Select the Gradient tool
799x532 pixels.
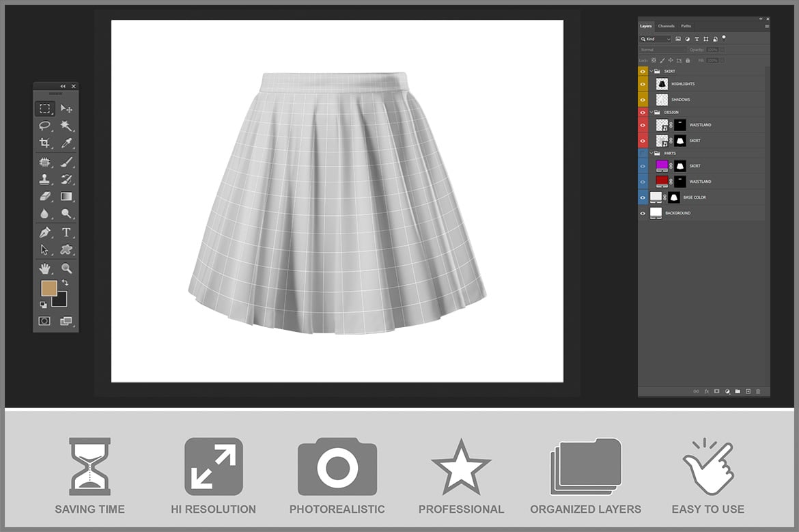coord(66,196)
